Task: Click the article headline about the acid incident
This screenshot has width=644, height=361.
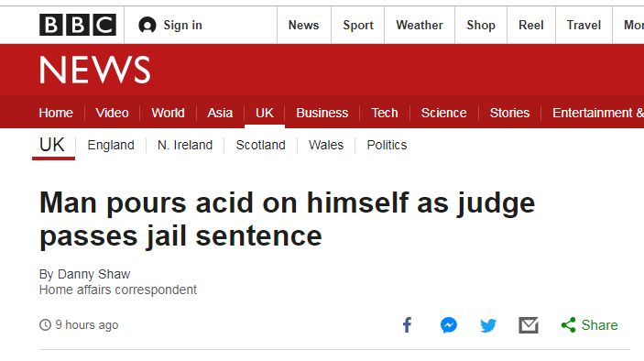Action: pos(287,219)
